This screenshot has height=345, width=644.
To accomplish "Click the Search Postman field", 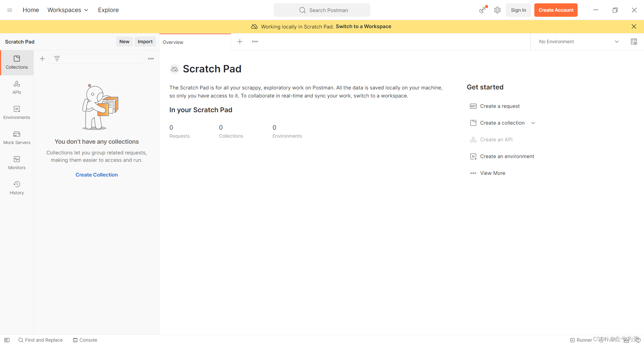I will coord(322,10).
